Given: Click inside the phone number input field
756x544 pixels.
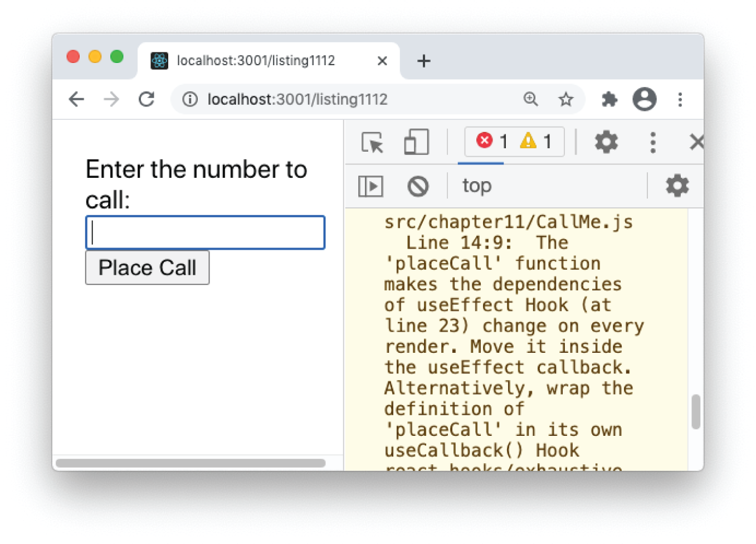Looking at the screenshot, I should [x=204, y=232].
